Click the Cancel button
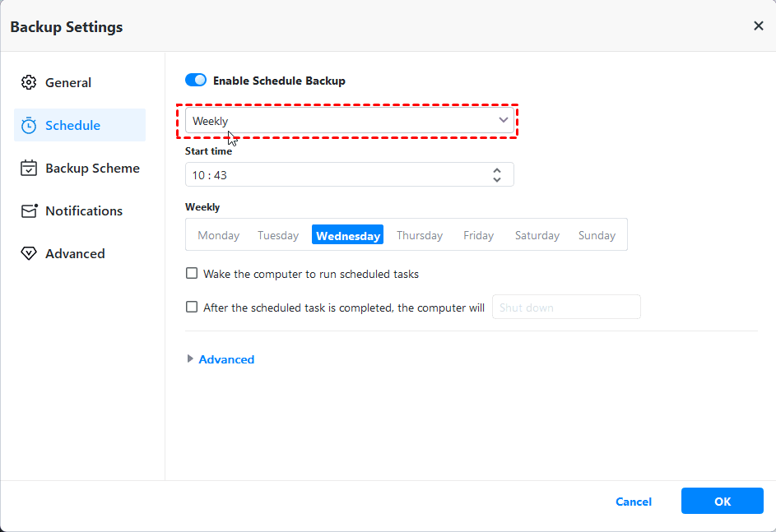The height and width of the screenshot is (532, 776). [x=634, y=502]
